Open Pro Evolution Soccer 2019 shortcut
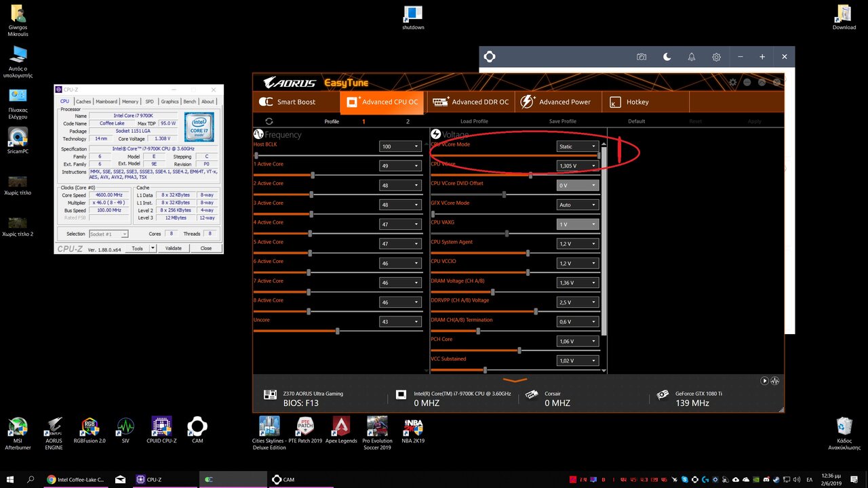 point(377,433)
